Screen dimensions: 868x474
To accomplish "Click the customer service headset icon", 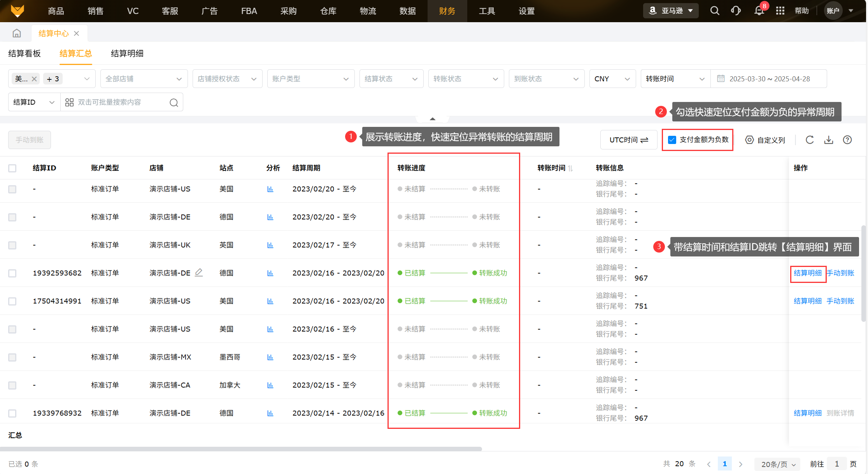I will coord(736,11).
